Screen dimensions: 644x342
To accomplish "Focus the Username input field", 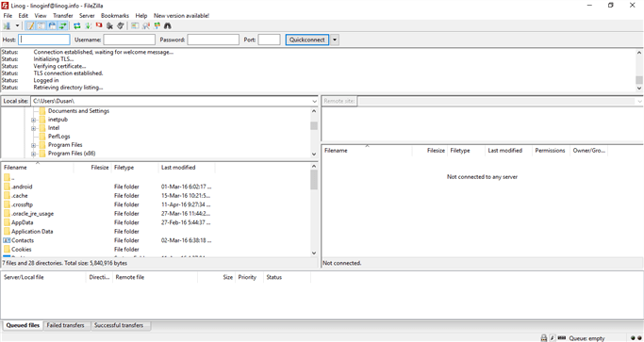I will (x=129, y=40).
